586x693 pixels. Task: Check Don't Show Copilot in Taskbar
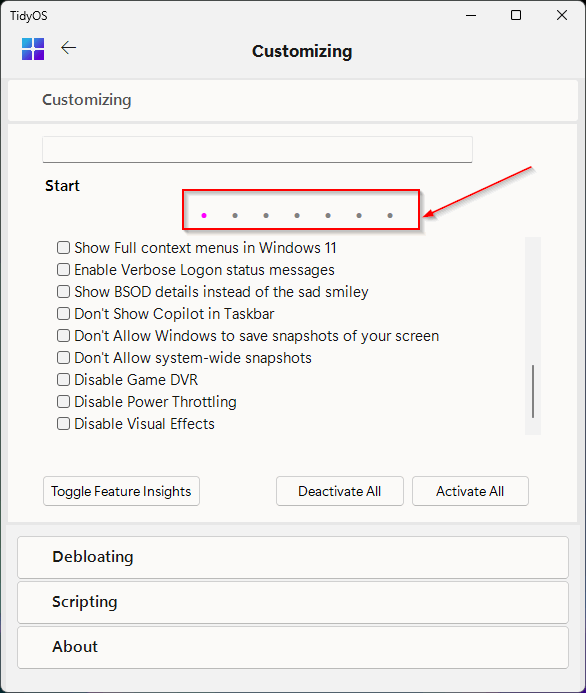[x=64, y=314]
